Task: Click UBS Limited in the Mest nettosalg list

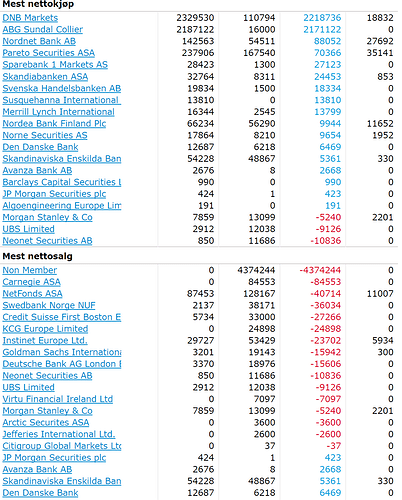Action: click(x=28, y=387)
